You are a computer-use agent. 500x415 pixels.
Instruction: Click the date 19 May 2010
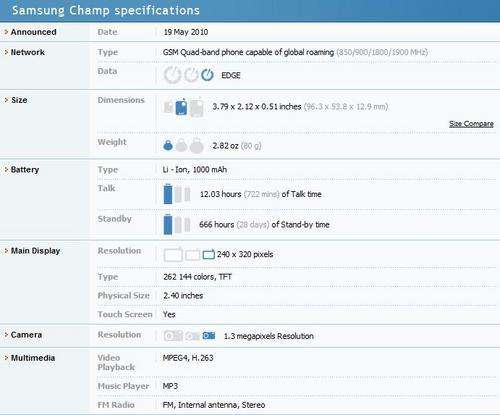186,32
